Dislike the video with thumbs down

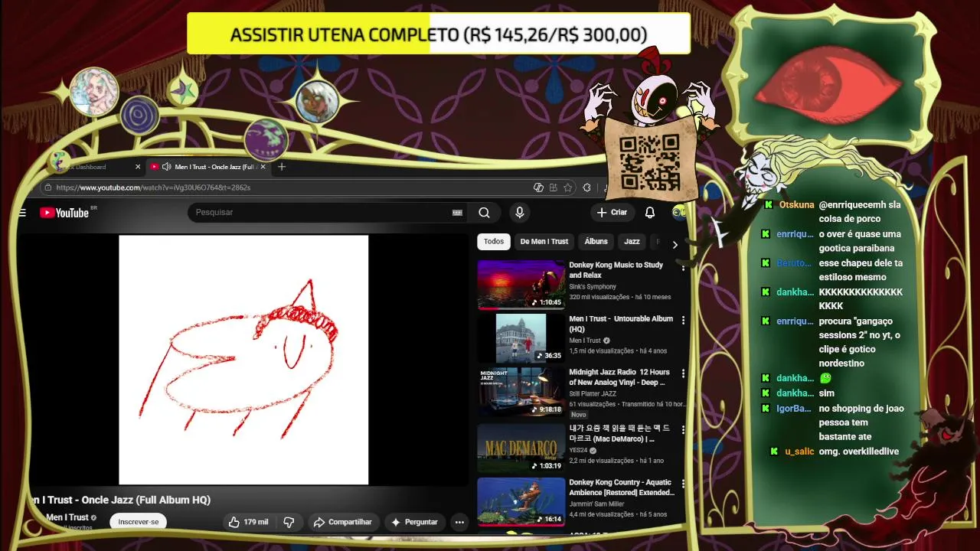coord(289,522)
